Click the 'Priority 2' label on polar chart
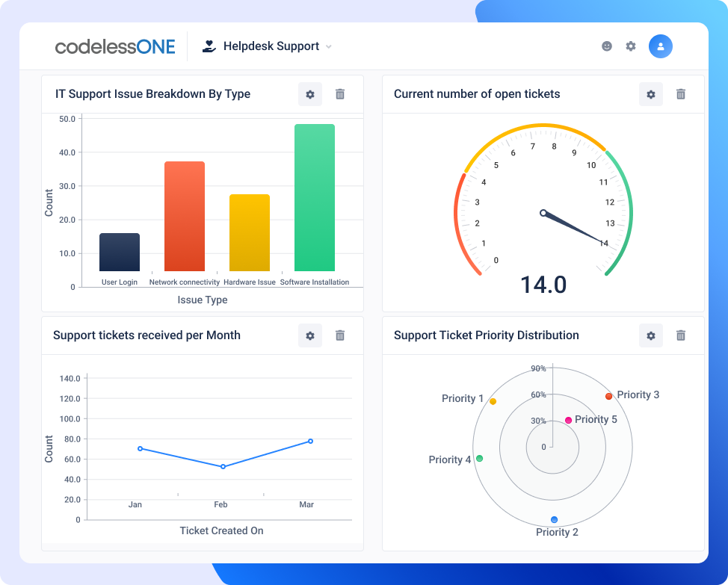 [x=557, y=532]
